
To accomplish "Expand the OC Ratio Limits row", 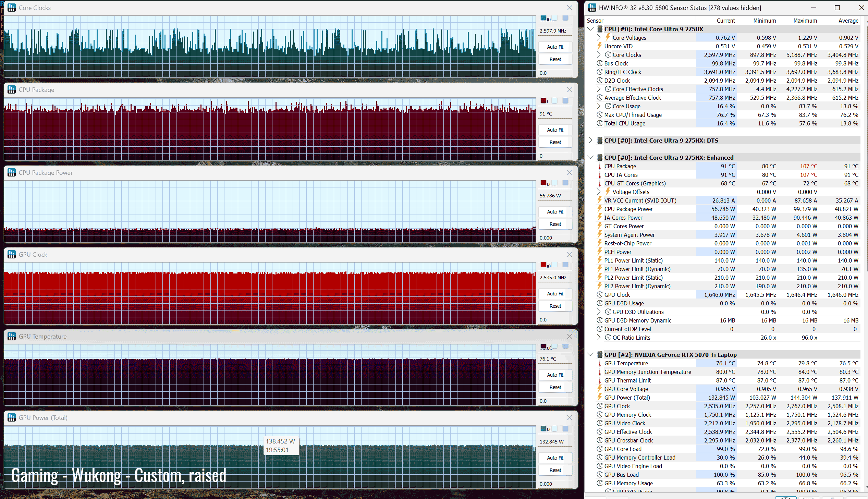I will click(x=598, y=337).
